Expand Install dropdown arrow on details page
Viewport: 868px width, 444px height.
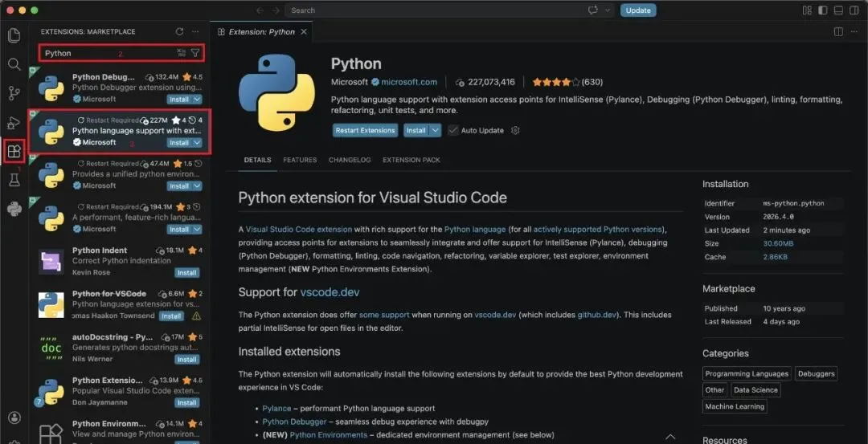(436, 131)
